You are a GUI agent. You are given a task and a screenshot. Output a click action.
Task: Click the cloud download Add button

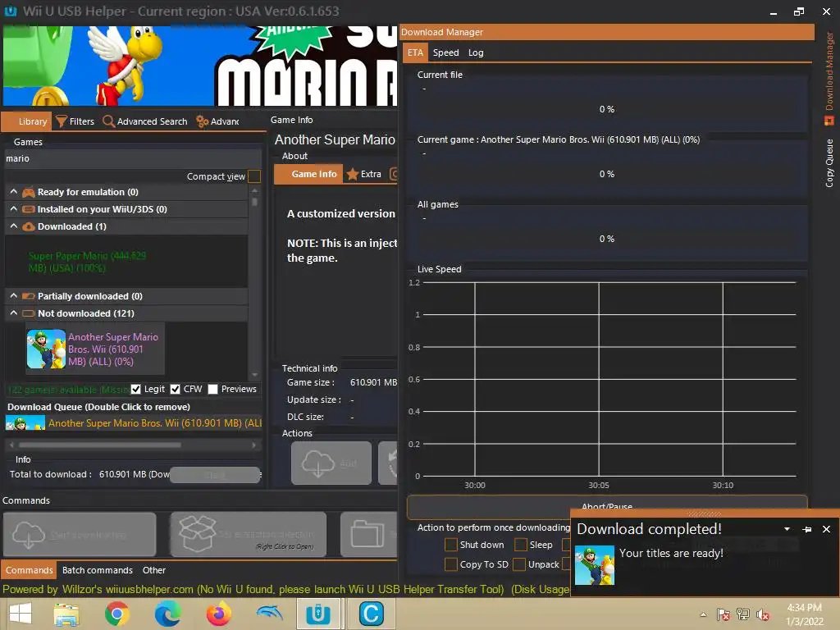coord(331,463)
